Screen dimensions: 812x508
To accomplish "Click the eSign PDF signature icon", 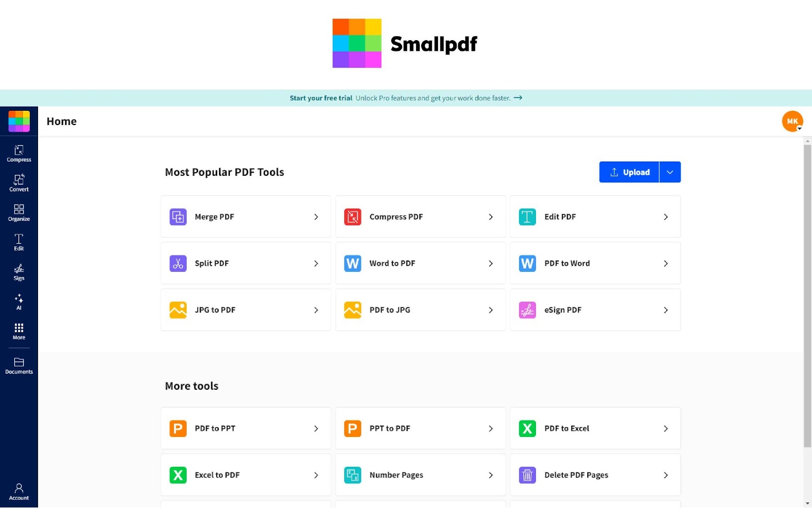I will pos(527,310).
